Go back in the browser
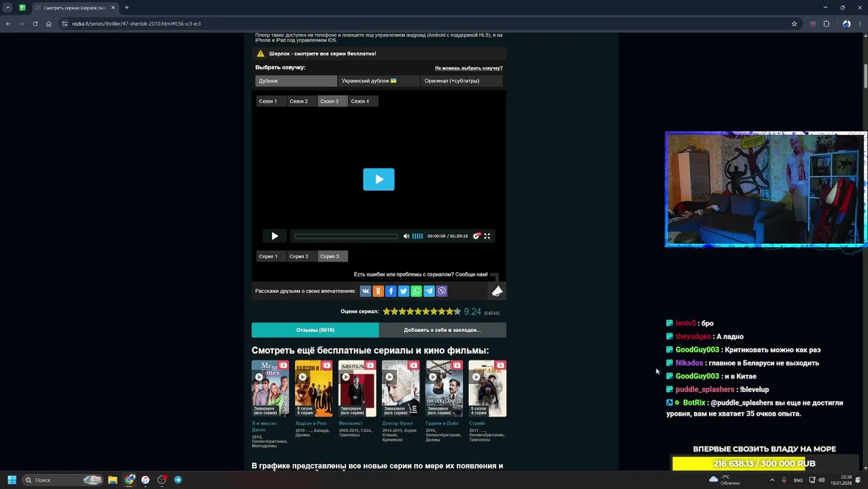The width and height of the screenshot is (868, 489). (8, 24)
